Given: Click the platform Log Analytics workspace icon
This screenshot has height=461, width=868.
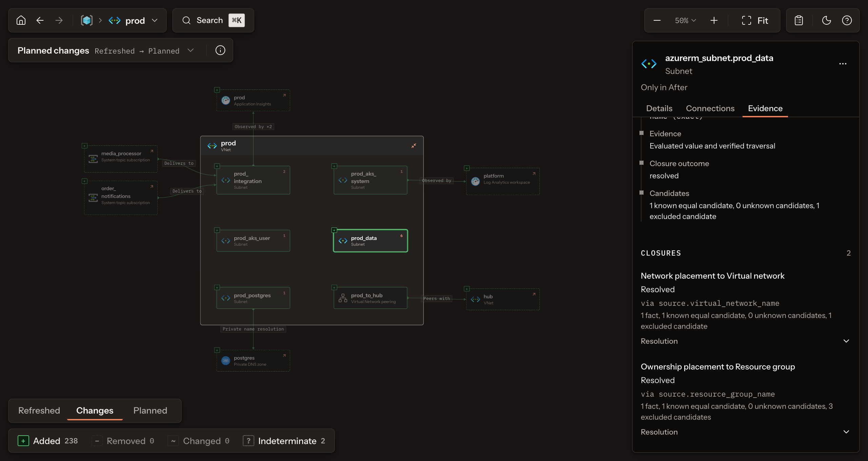Looking at the screenshot, I should (475, 181).
